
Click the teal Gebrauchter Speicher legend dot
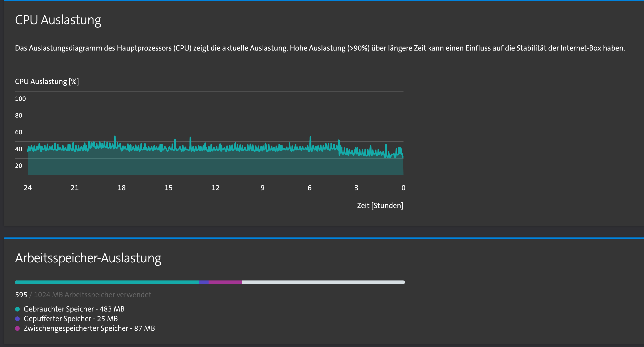tap(17, 309)
